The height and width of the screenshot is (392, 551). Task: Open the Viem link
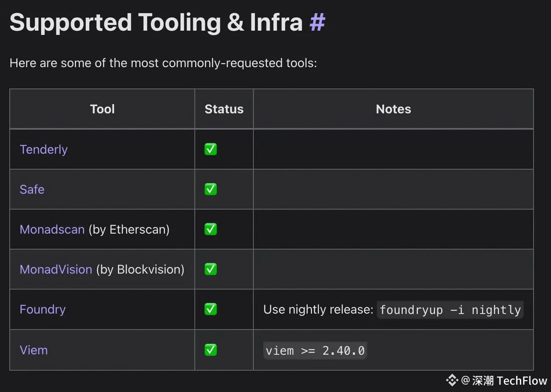(x=34, y=350)
